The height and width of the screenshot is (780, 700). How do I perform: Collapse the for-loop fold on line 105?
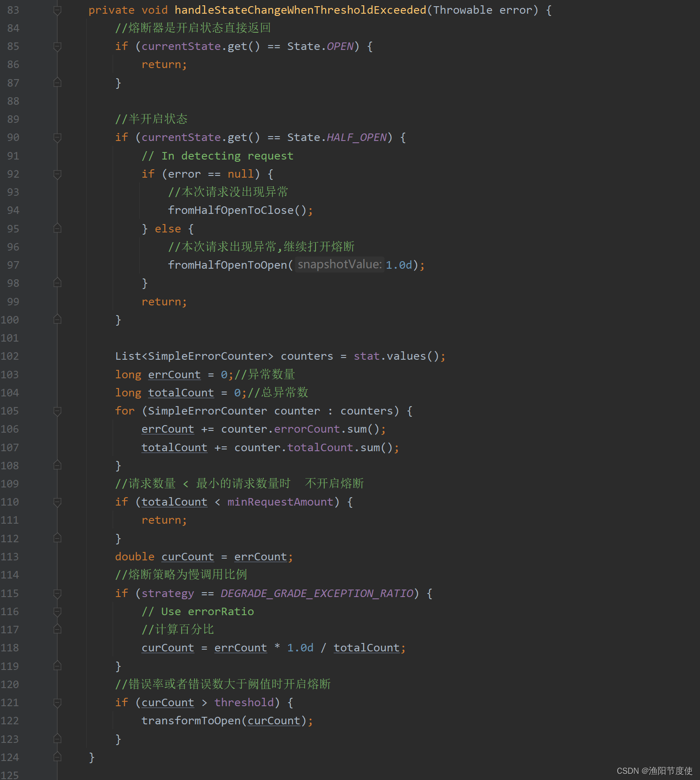(x=57, y=411)
